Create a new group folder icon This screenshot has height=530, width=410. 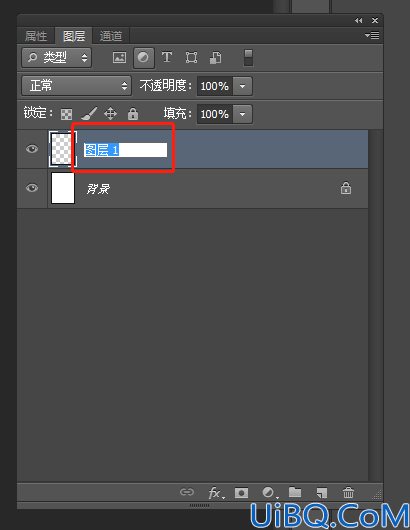[x=295, y=492]
